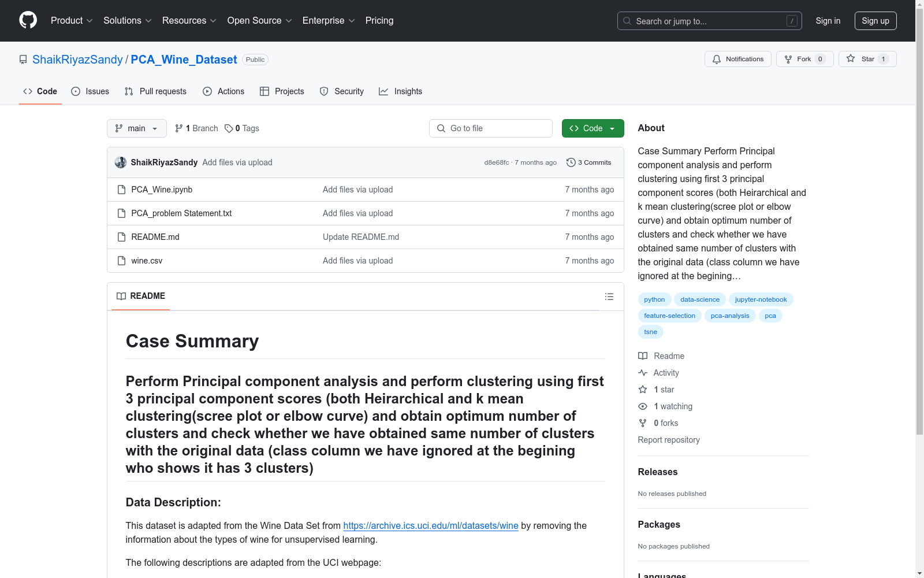The width and height of the screenshot is (924, 578).
Task: Open the Open Source dropdown
Action: (260, 21)
